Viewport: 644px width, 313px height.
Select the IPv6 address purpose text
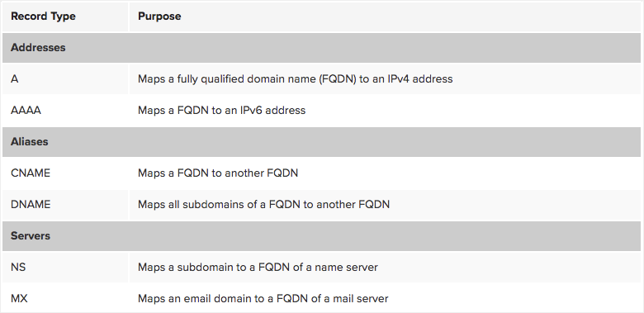221,111
